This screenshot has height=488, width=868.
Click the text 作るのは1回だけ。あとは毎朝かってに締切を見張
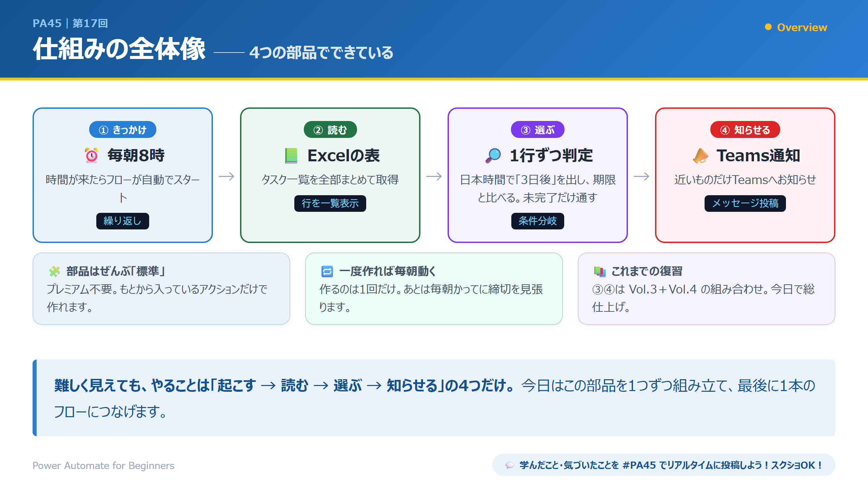tap(431, 289)
